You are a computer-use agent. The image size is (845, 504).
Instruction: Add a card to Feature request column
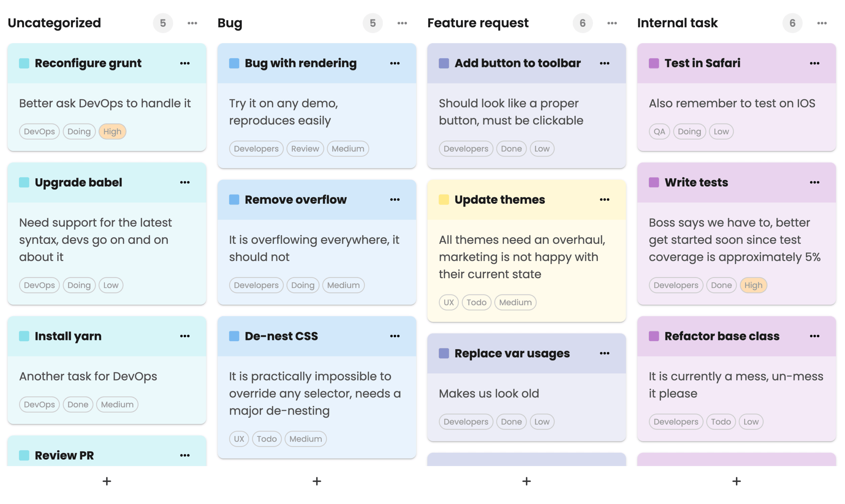[526, 481]
